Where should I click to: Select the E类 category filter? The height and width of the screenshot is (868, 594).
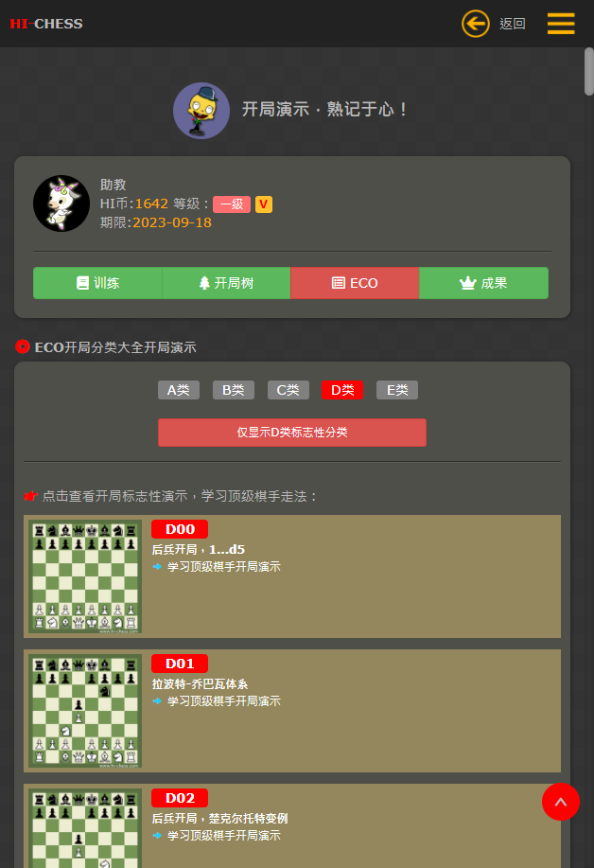(397, 390)
